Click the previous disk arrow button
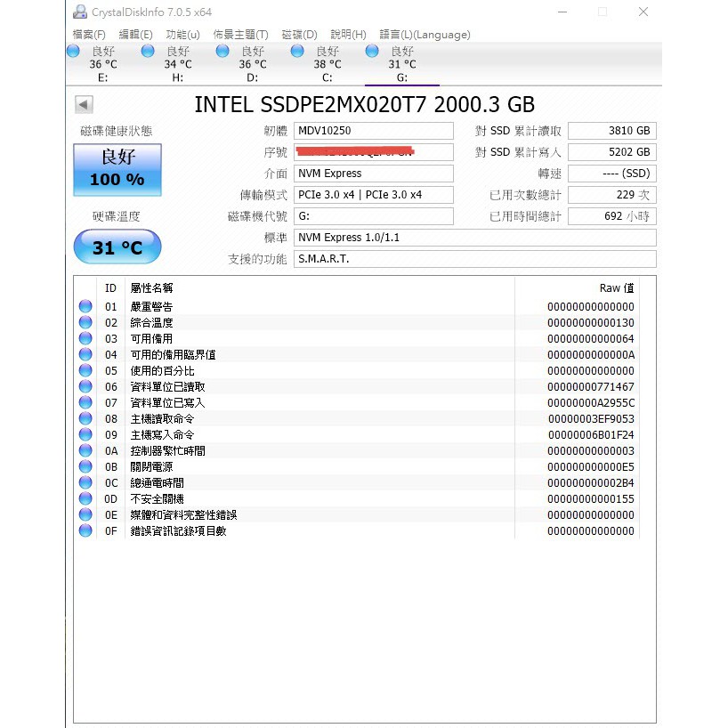 coord(83,105)
